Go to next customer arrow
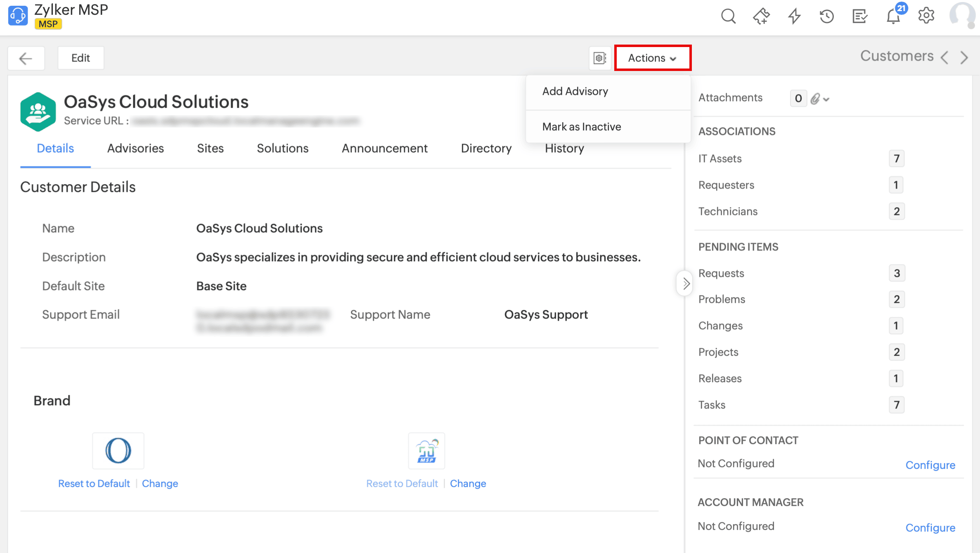The height and width of the screenshot is (553, 980). (964, 57)
